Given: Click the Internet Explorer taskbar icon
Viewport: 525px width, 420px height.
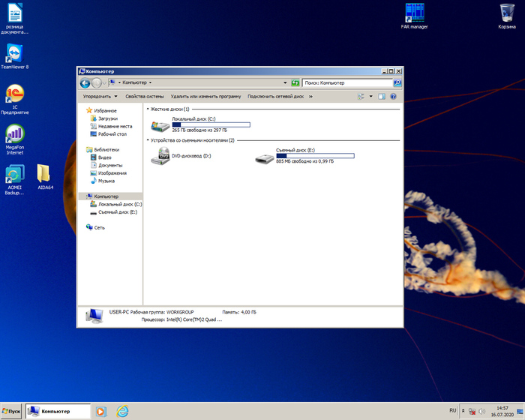Looking at the screenshot, I should [x=122, y=411].
